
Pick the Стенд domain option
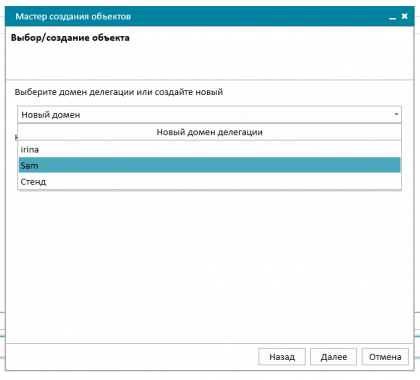pyautogui.click(x=209, y=182)
